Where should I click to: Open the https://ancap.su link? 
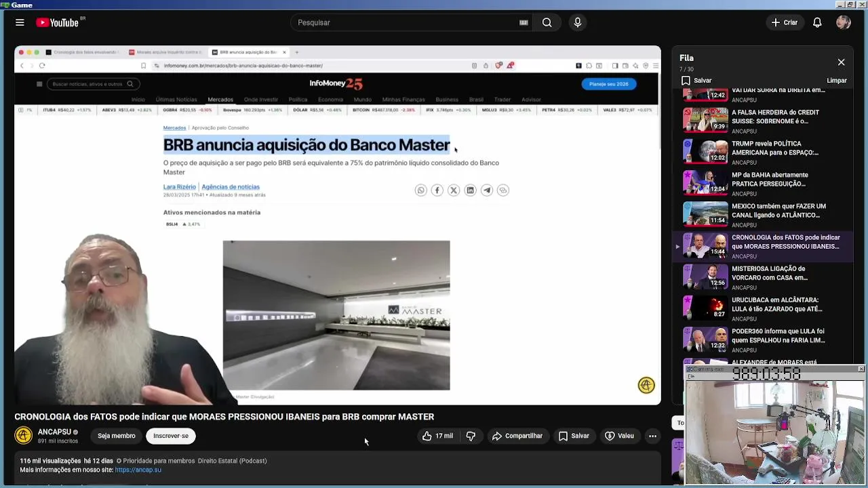point(138,470)
